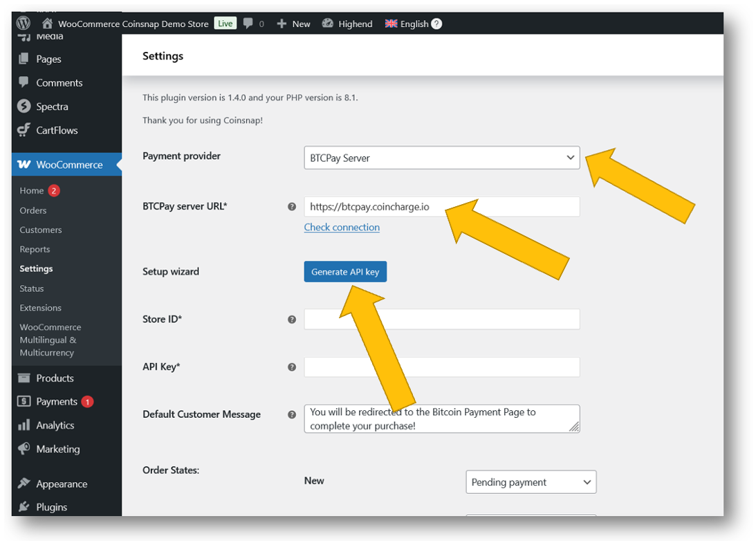The width and height of the screenshot is (756, 550).
Task: Show help tooltip for API Key
Action: coord(292,367)
